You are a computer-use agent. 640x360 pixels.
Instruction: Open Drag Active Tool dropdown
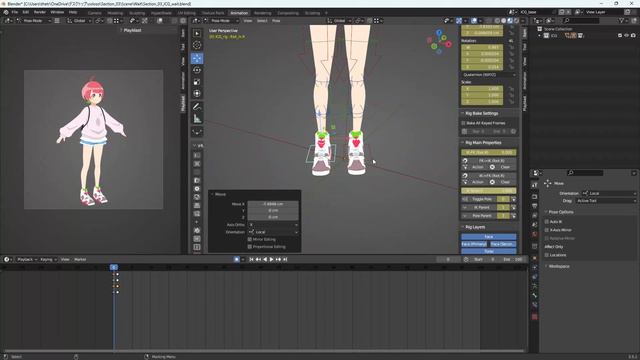[x=606, y=201]
